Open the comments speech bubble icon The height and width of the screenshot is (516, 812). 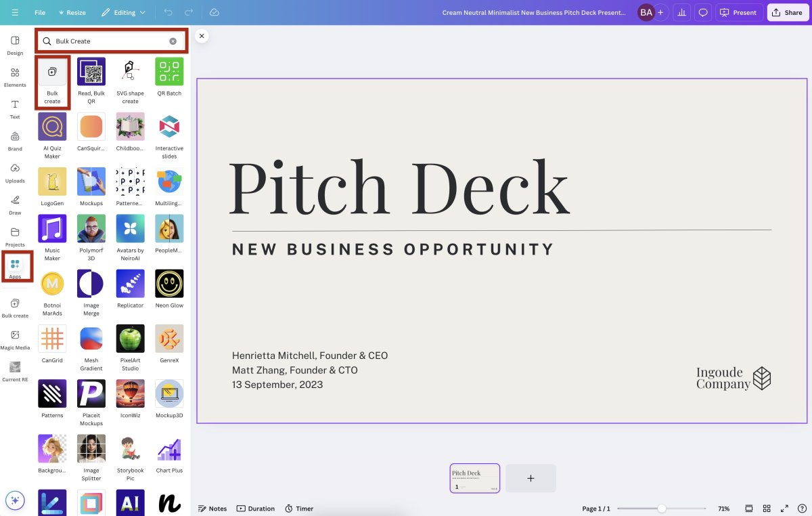click(703, 12)
